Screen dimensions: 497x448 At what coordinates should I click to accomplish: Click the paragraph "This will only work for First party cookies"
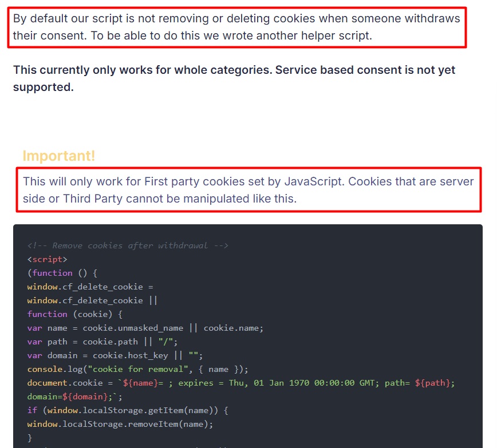[x=248, y=190]
